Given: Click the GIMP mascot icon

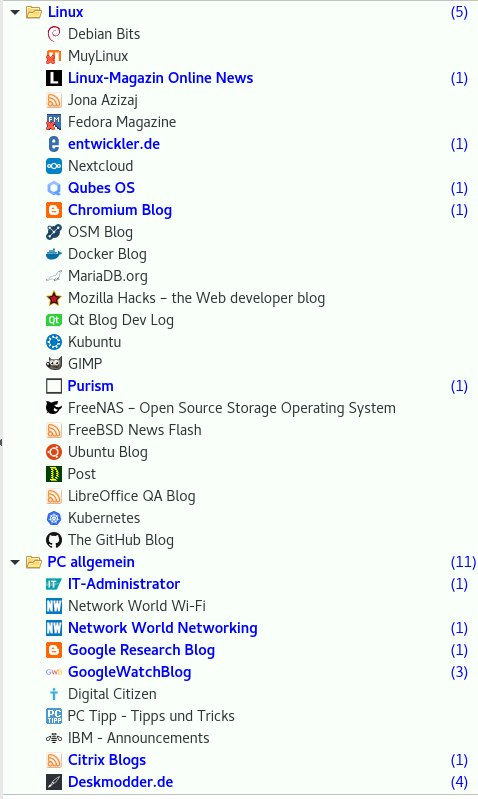Looking at the screenshot, I should (x=54, y=364).
